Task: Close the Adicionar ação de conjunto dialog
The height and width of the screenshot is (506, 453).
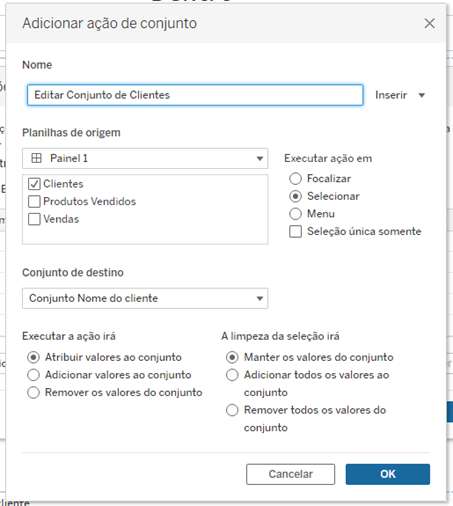Action: pos(429,23)
